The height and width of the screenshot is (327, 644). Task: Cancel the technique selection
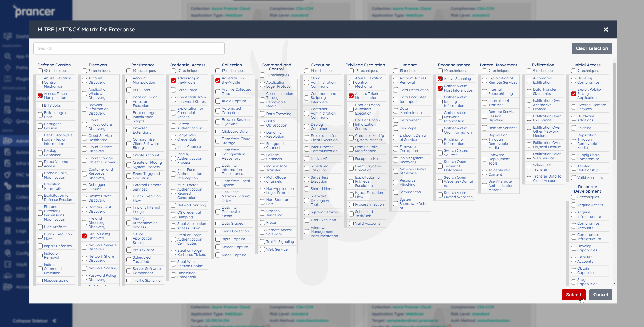(600, 295)
